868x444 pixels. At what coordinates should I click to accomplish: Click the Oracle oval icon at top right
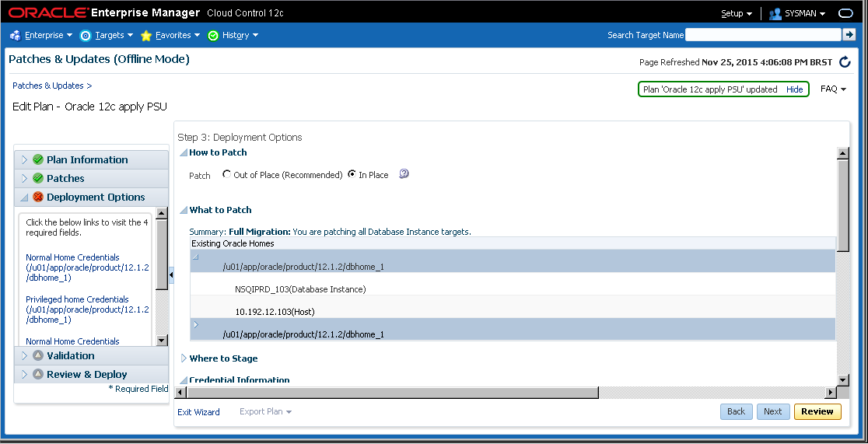tap(847, 13)
